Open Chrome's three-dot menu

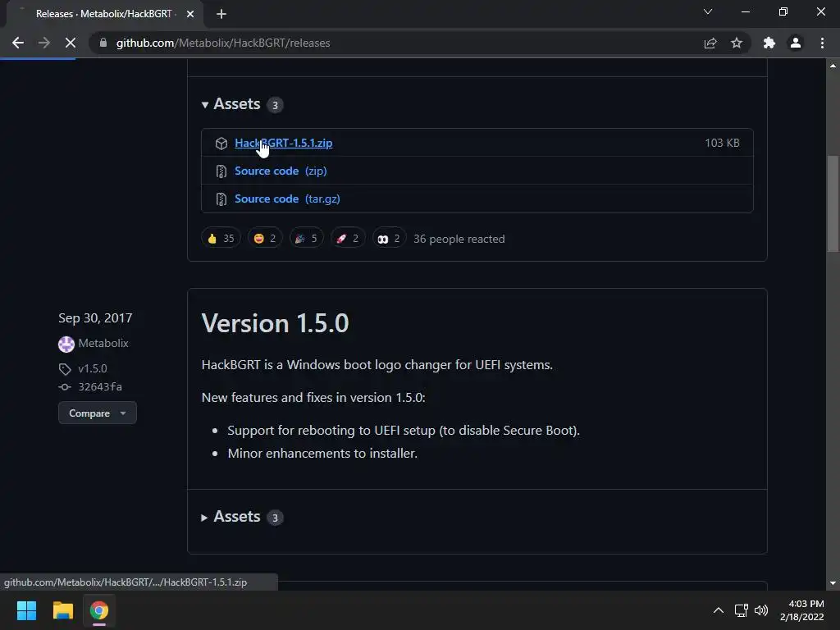tap(822, 43)
